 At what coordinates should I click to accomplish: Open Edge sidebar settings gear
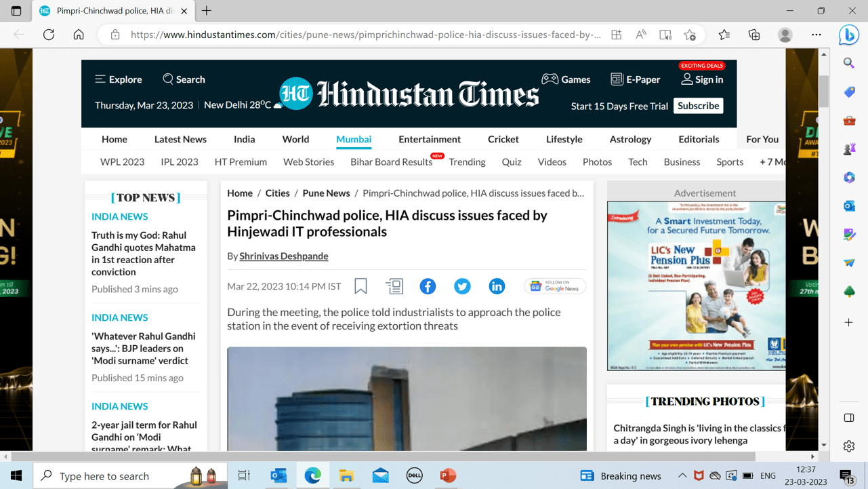pyautogui.click(x=849, y=446)
